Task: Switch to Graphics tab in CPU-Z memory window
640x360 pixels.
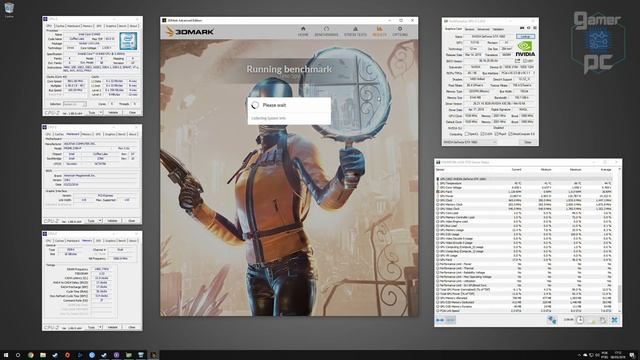Action: (x=110, y=240)
